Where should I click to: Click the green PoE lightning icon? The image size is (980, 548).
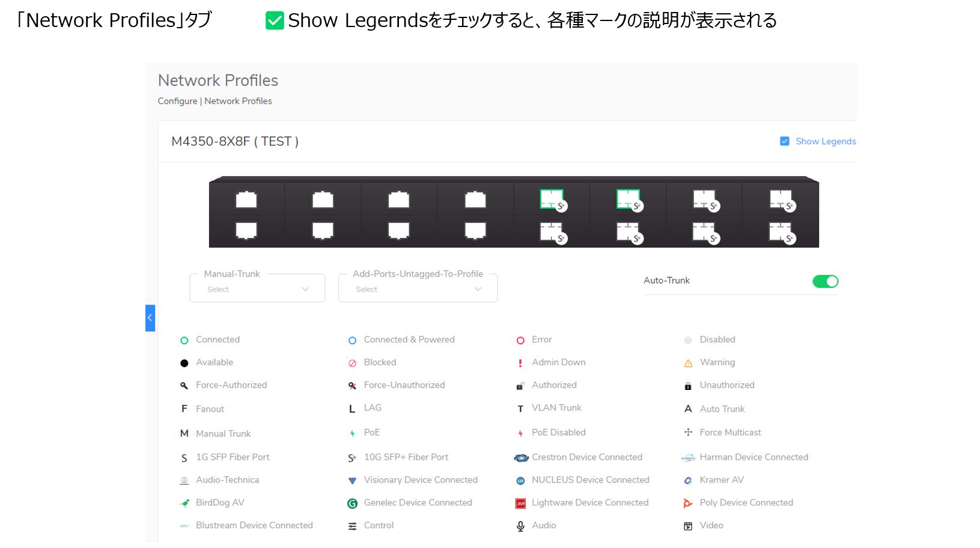(x=352, y=433)
